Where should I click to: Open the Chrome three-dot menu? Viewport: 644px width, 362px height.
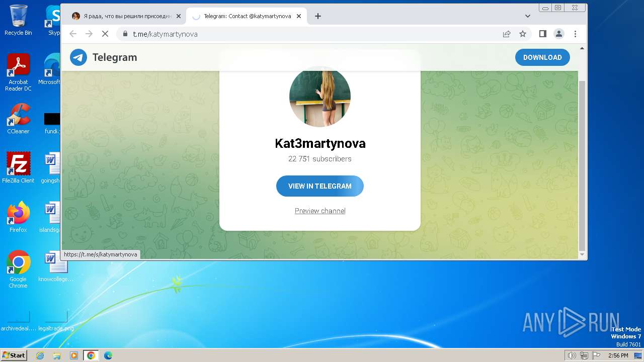pos(575,34)
